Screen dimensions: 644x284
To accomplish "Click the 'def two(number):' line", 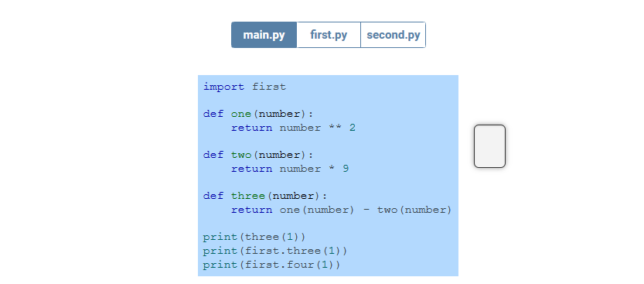I will tap(258, 155).
